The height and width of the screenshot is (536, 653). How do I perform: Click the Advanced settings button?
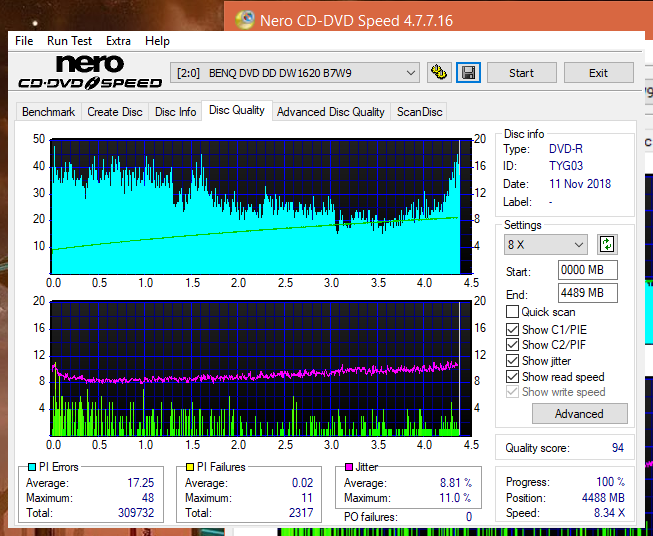579,414
